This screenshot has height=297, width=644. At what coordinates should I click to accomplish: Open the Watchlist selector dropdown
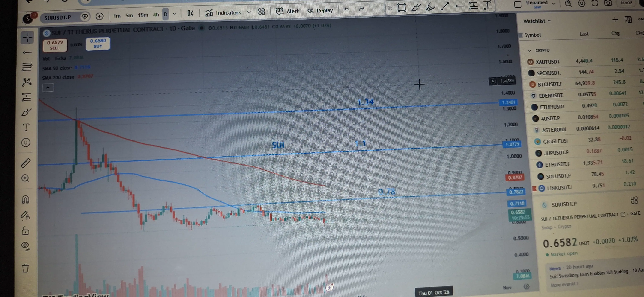point(537,21)
